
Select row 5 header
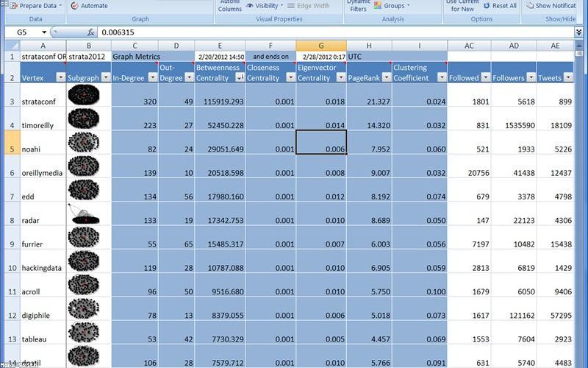click(12, 142)
